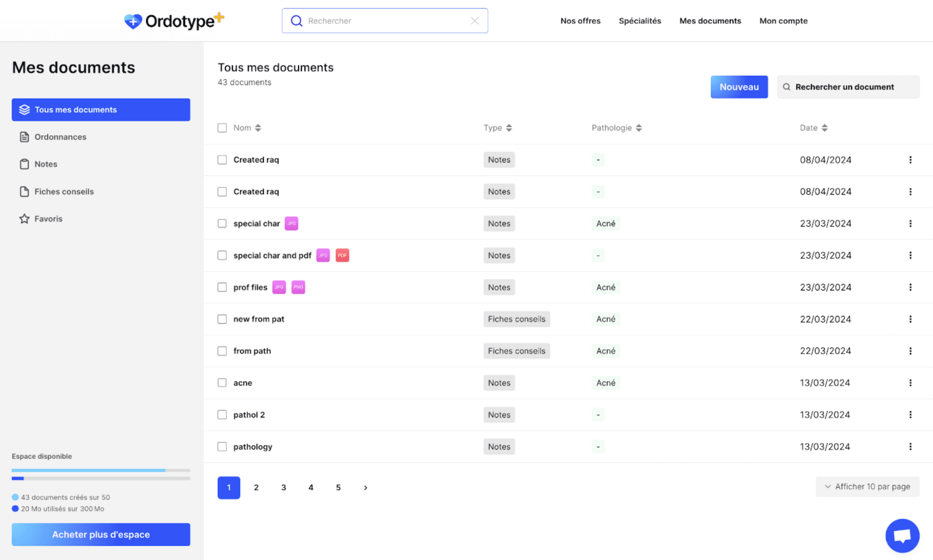Clear search with the X icon
Screen dimensions: 933x560
click(x=475, y=21)
